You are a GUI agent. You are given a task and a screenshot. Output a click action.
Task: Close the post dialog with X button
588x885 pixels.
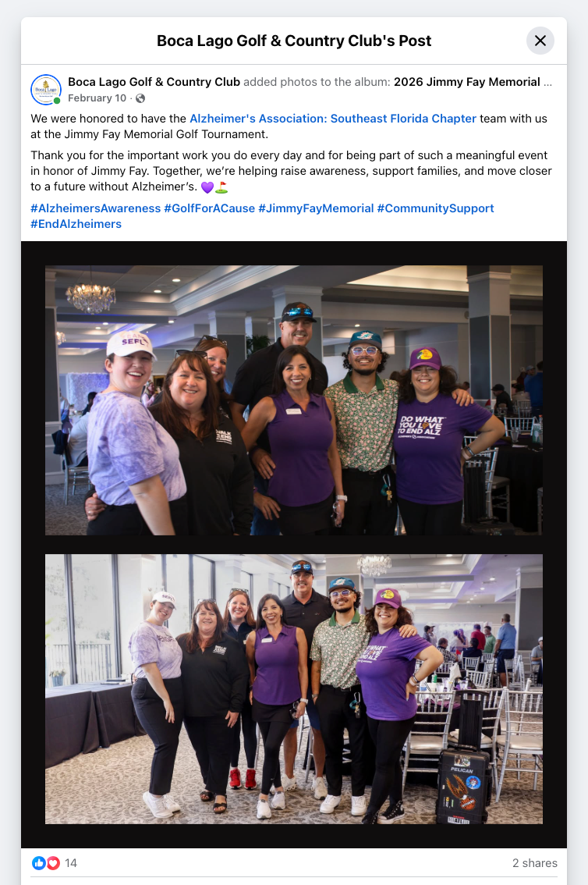[x=540, y=41]
